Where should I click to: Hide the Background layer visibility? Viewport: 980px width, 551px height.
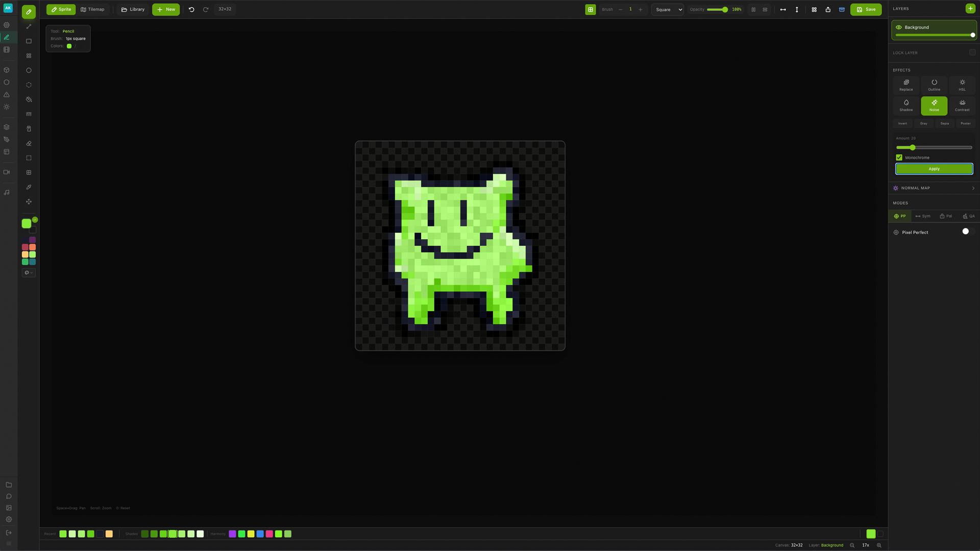[900, 27]
